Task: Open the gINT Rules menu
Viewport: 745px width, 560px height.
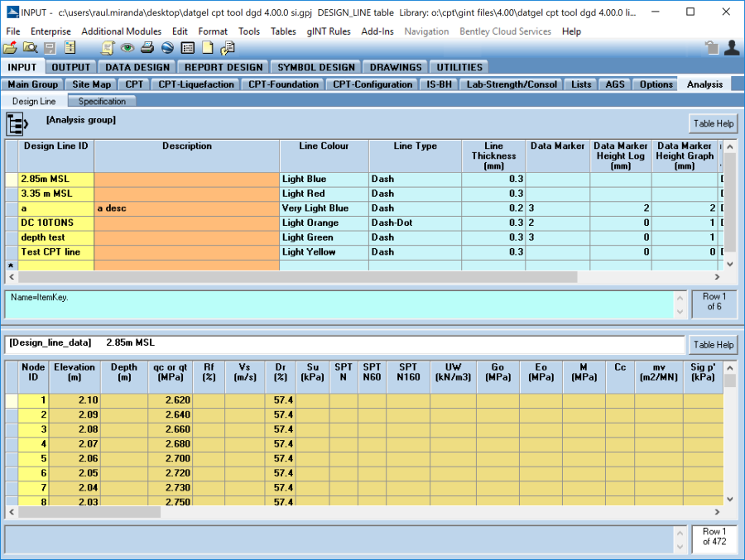Action: [x=329, y=31]
